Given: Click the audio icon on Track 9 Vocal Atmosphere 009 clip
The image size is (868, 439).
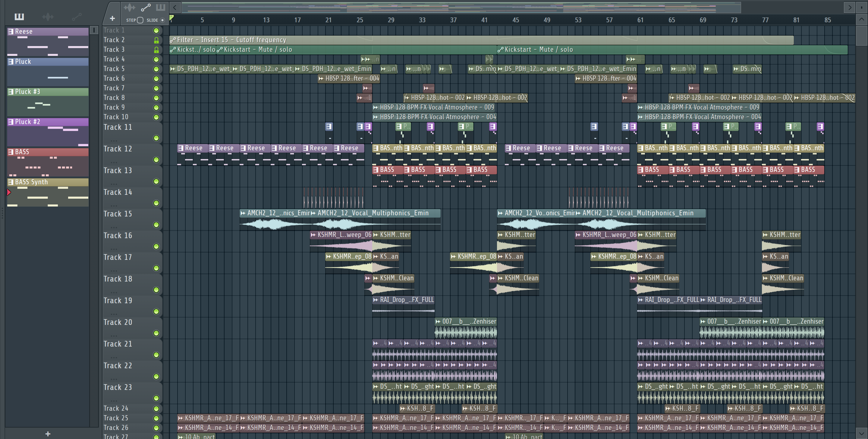Looking at the screenshot, I should 376,107.
